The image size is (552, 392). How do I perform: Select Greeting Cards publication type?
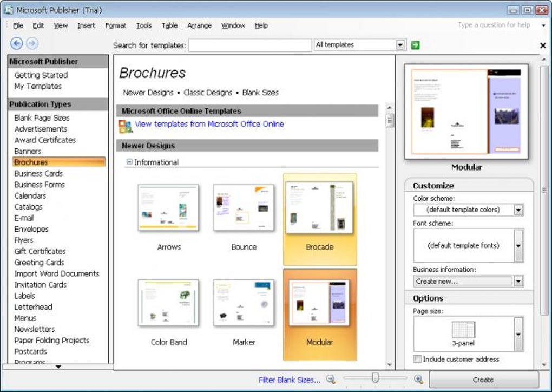pos(39,263)
